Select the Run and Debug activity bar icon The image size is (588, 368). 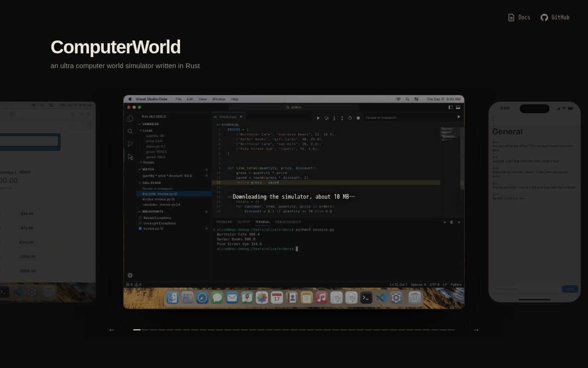(x=130, y=157)
